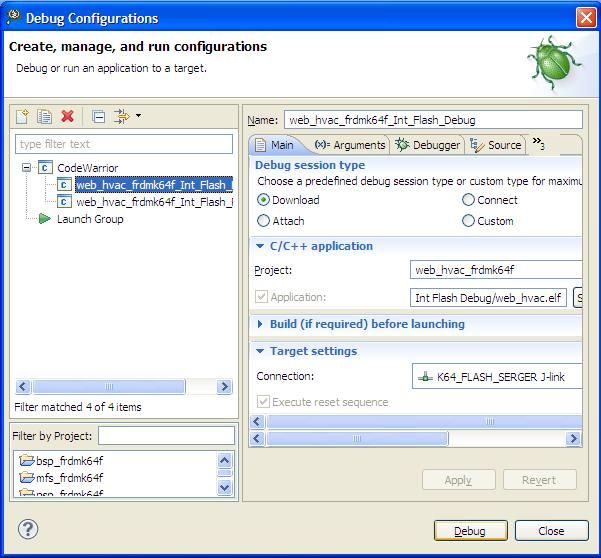Screen dimensions: 601x558
Task: Click the Duplicate launch configuration icon
Action: pyautogui.click(x=44, y=117)
